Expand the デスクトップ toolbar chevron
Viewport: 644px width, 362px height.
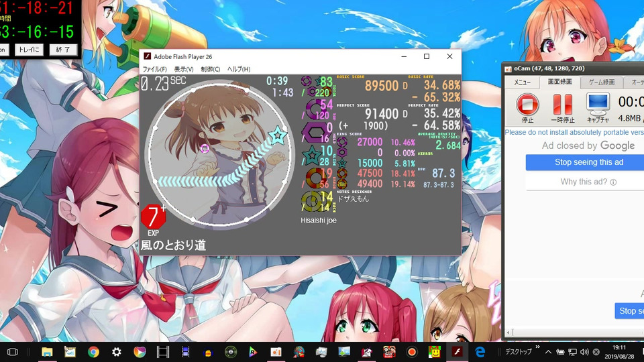(x=537, y=347)
